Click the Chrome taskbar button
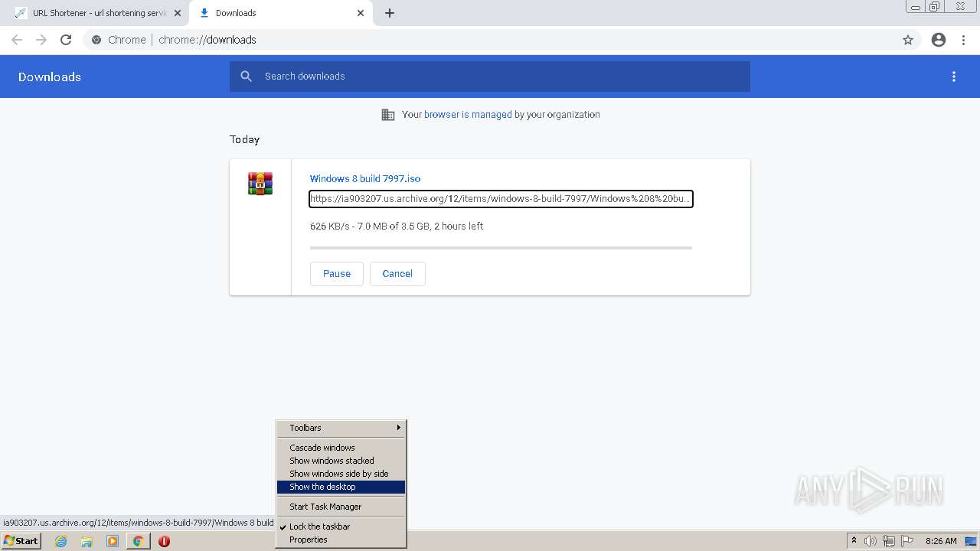Viewport: 980px width, 551px height. [x=138, y=541]
